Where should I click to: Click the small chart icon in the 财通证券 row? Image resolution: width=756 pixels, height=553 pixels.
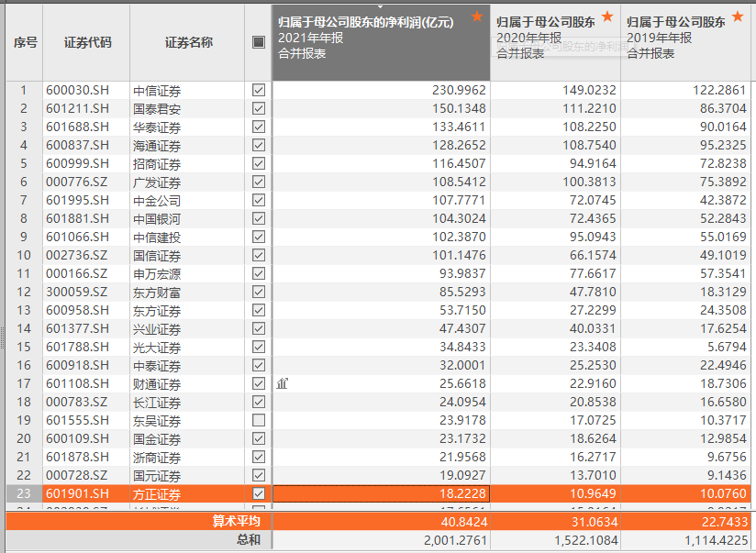[x=283, y=383]
